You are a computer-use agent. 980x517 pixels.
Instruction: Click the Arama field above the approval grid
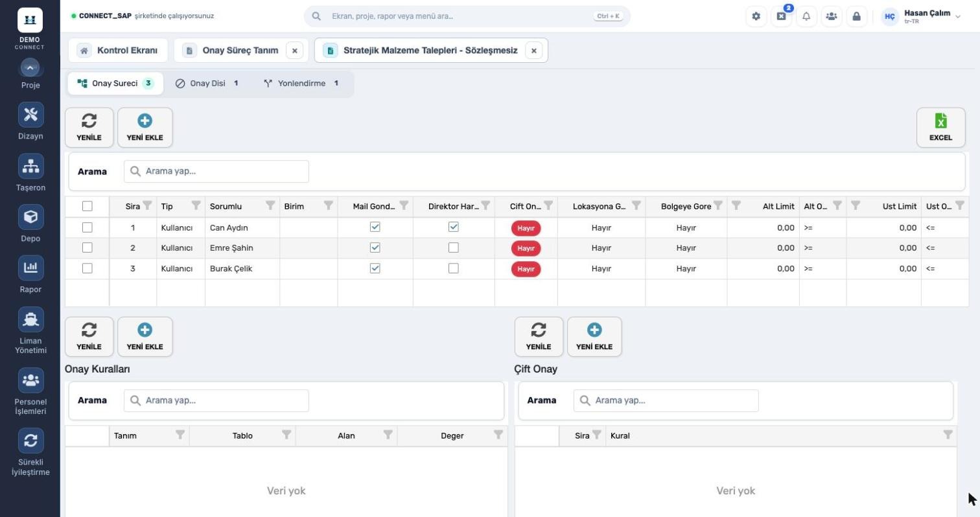216,171
